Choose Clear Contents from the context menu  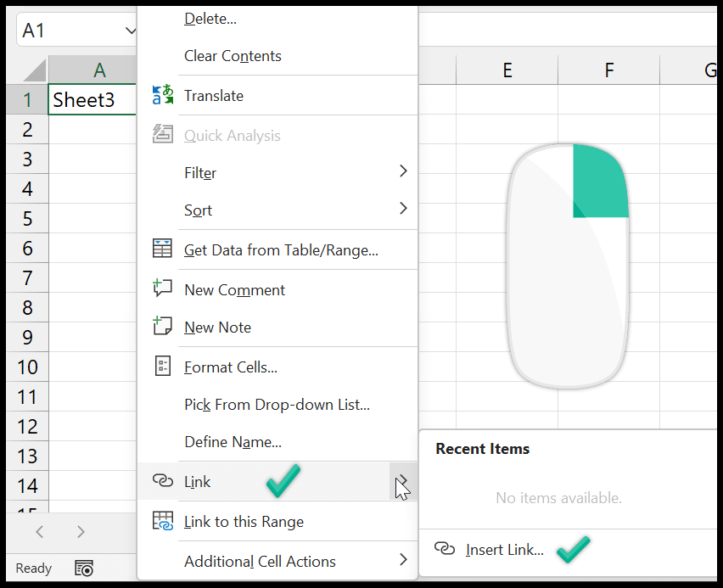pos(233,56)
